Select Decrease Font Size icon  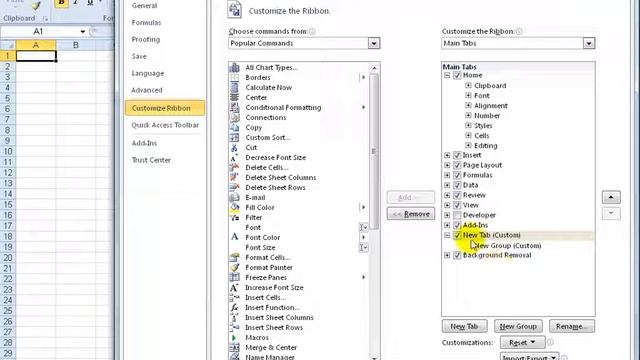click(x=235, y=157)
